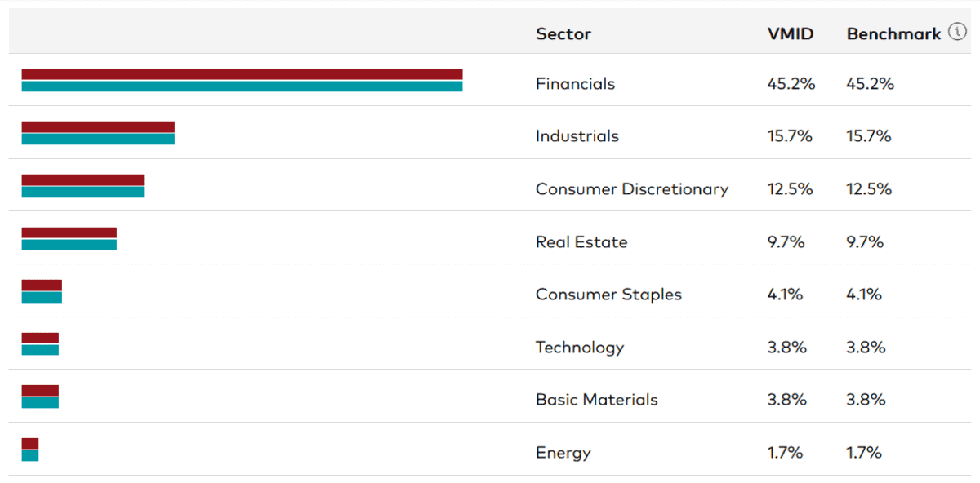Click the Financials VMID 45.2% value

click(791, 84)
